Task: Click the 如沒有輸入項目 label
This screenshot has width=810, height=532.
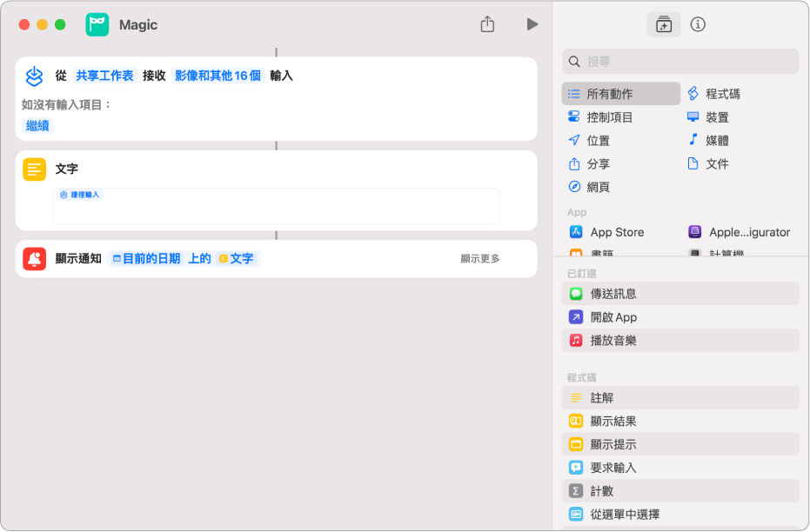Action: pos(66,105)
